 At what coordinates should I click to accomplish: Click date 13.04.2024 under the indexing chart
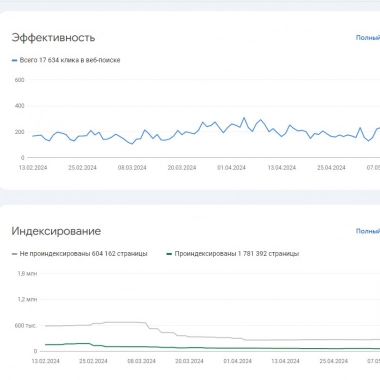pyautogui.click(x=285, y=361)
